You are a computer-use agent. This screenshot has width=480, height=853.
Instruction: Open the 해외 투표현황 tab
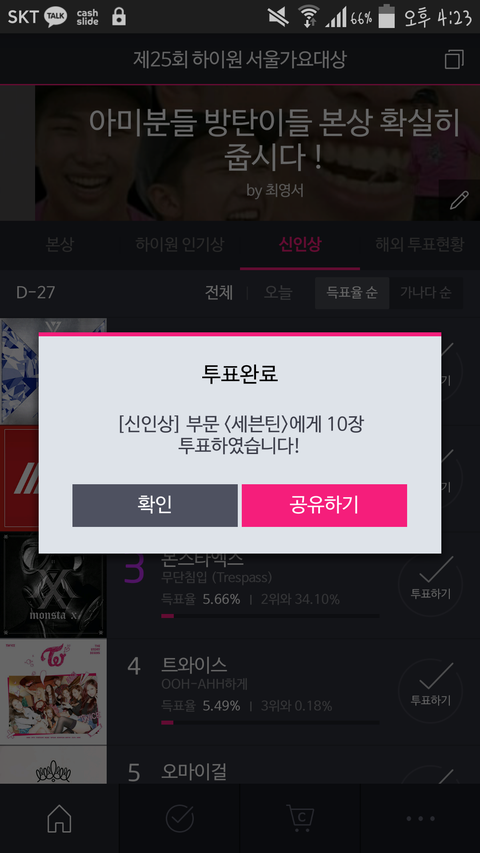[x=420, y=245]
